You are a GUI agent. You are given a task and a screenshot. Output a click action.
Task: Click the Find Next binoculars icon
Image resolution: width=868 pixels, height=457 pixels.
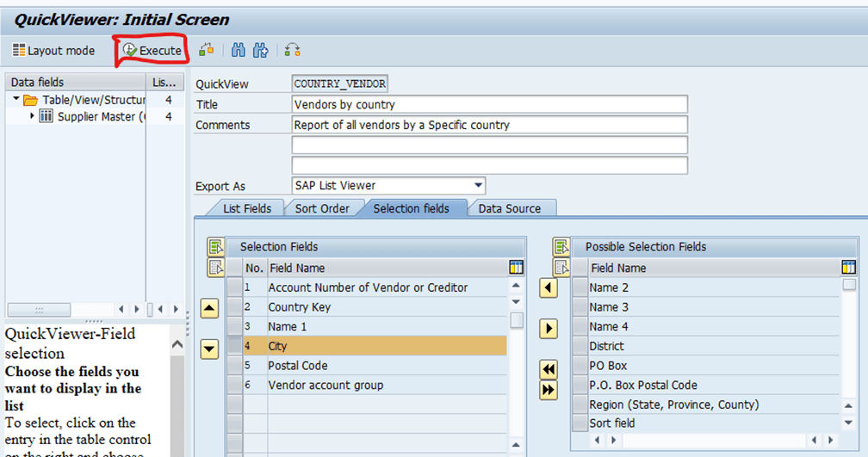click(x=261, y=50)
